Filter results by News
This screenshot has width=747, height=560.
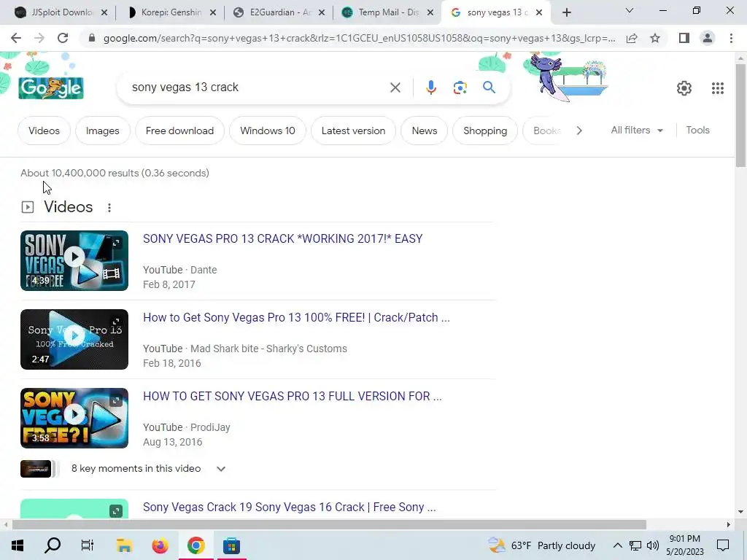tap(424, 131)
